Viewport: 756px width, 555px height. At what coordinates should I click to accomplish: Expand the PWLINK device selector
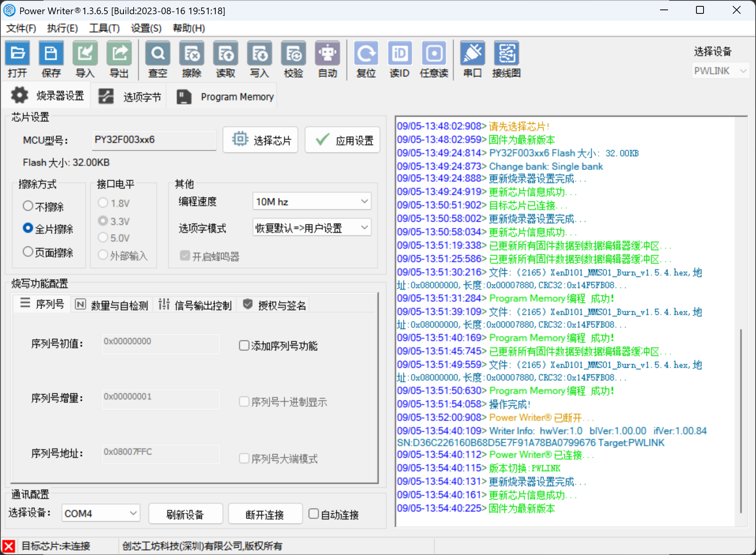pyautogui.click(x=720, y=71)
